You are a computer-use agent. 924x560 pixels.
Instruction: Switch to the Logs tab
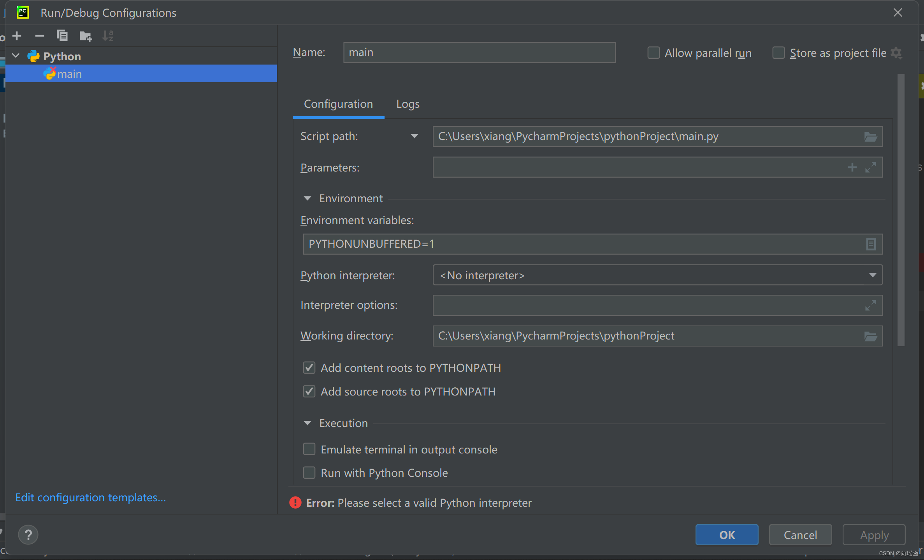click(x=408, y=104)
